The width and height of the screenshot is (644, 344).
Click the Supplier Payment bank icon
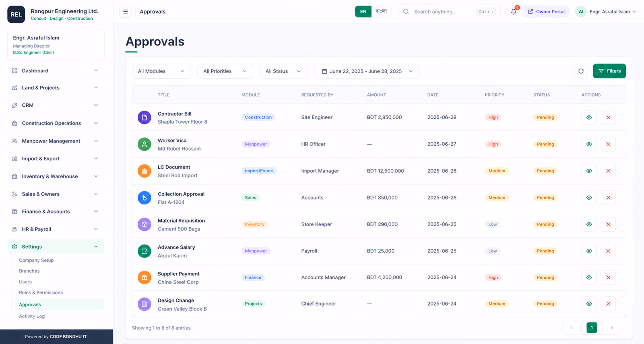click(x=144, y=278)
